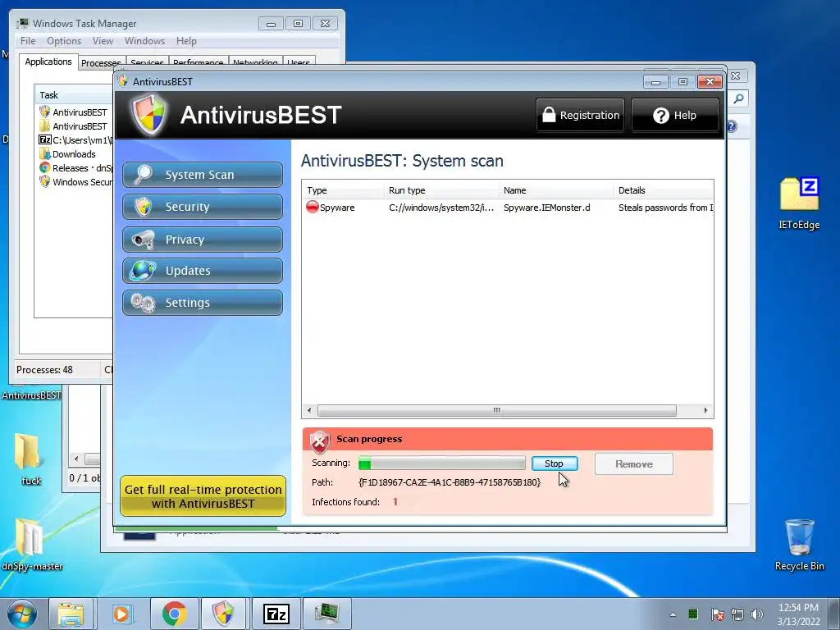
Task: Open the IEToEdge desktop archive icon
Action: click(799, 203)
